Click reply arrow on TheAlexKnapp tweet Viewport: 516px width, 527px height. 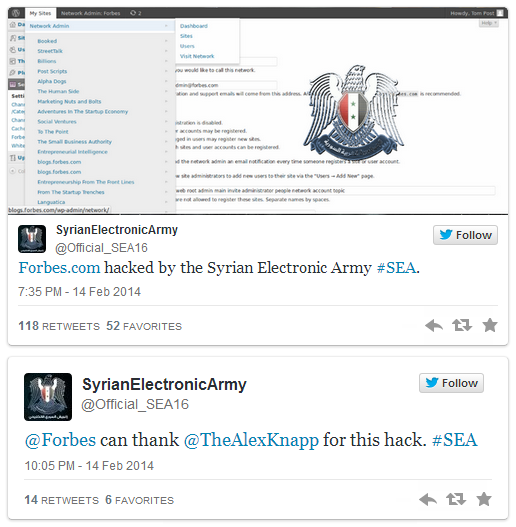428,499
